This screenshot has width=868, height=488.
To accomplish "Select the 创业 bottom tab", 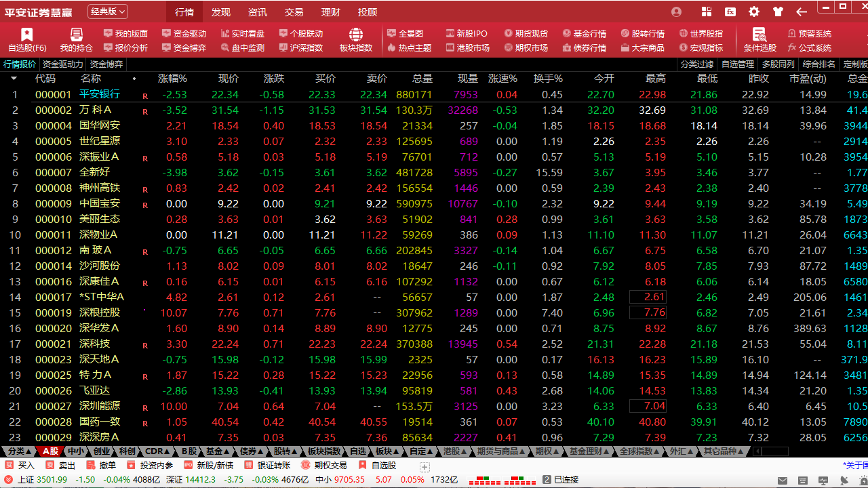I will pyautogui.click(x=101, y=451).
